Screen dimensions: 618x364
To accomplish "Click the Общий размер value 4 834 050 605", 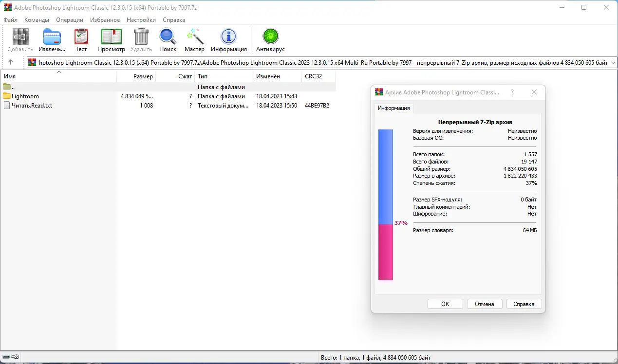I will click(x=520, y=169).
